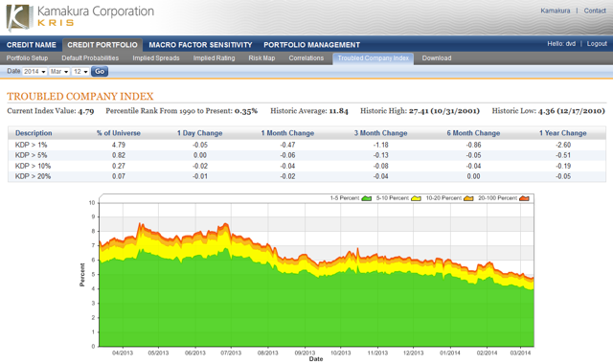Click the 10/2013 date axis label
The image size is (613, 364).
coord(341,353)
